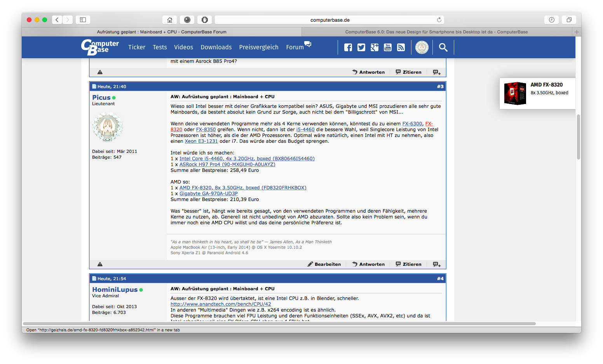Reload page with refresh icon
603x364 pixels.
click(x=439, y=20)
